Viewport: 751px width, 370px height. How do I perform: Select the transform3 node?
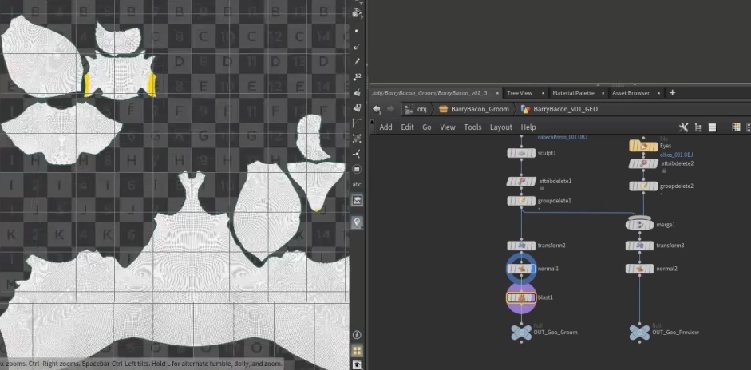click(x=640, y=246)
